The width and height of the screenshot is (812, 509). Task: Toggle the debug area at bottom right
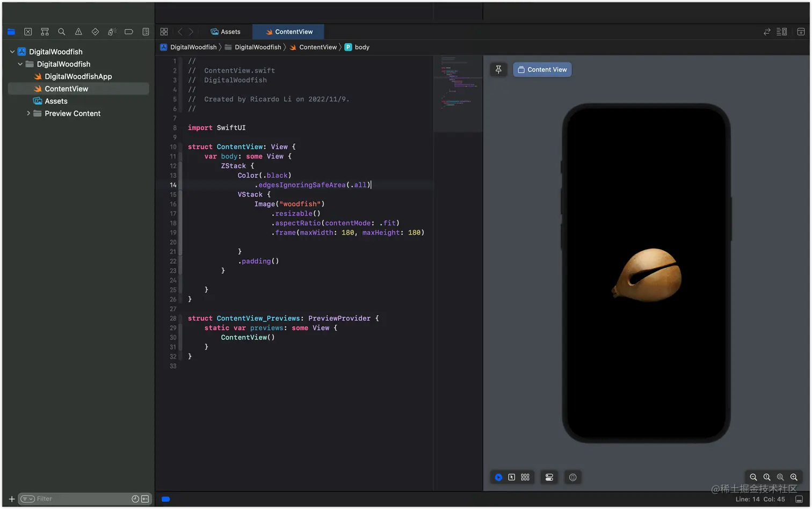pyautogui.click(x=799, y=499)
